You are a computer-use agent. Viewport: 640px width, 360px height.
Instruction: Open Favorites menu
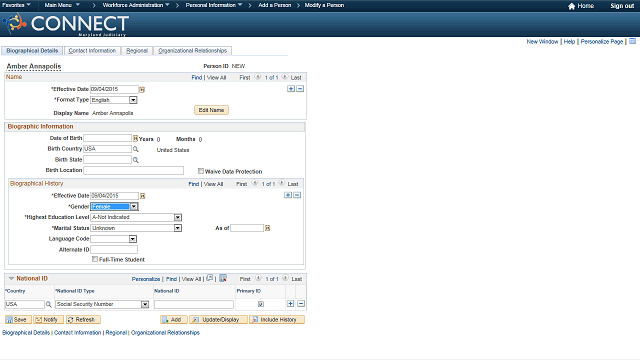click(x=16, y=5)
